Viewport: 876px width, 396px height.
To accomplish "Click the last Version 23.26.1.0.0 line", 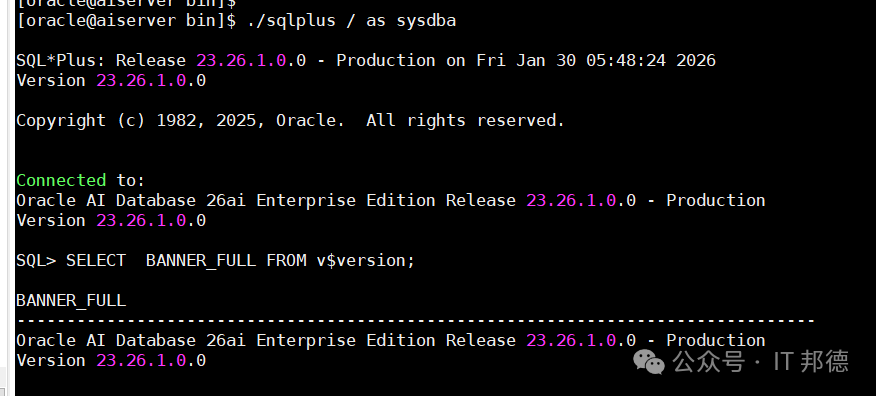I will pos(111,361).
